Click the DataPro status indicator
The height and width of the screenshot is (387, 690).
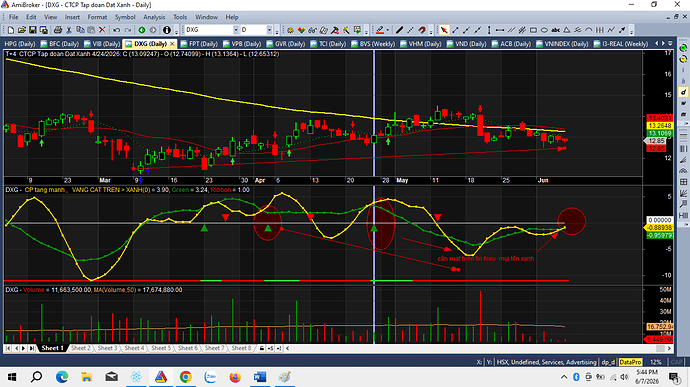630,362
